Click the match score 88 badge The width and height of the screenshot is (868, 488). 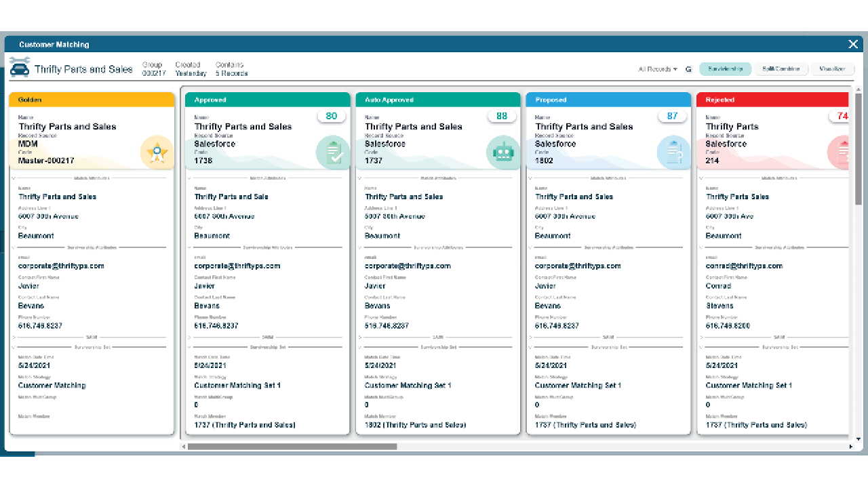tap(502, 116)
